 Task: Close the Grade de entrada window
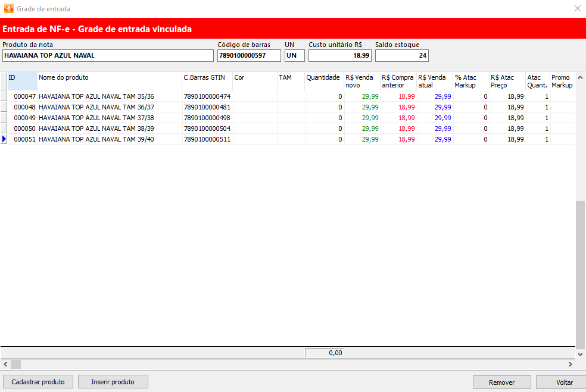click(x=577, y=9)
